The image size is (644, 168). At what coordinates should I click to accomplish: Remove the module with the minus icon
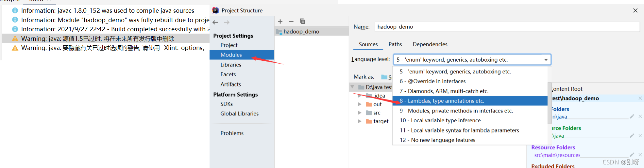pos(291,22)
